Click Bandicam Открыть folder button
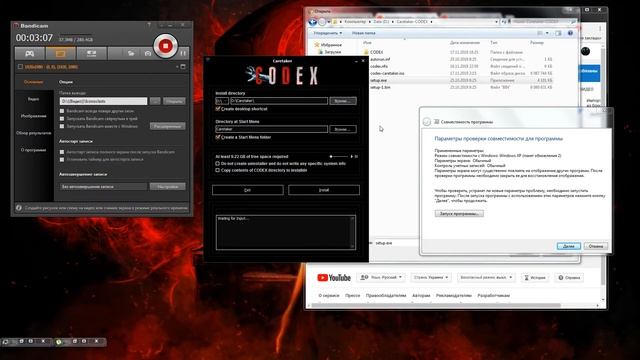The height and width of the screenshot is (360, 640). [x=174, y=101]
